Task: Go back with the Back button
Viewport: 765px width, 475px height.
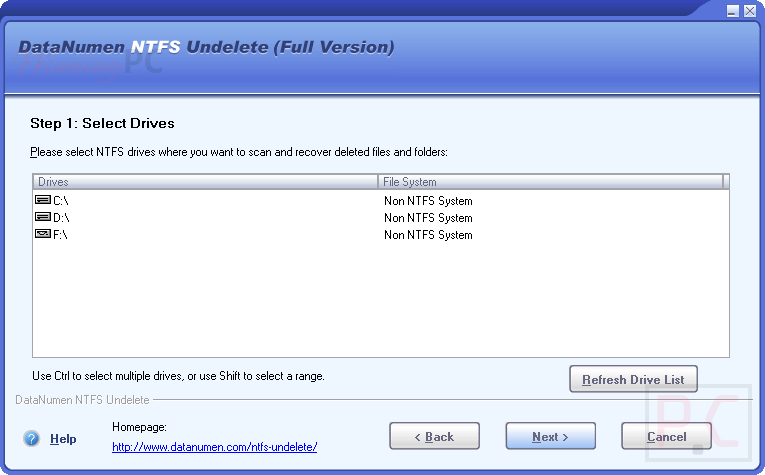Action: 434,436
